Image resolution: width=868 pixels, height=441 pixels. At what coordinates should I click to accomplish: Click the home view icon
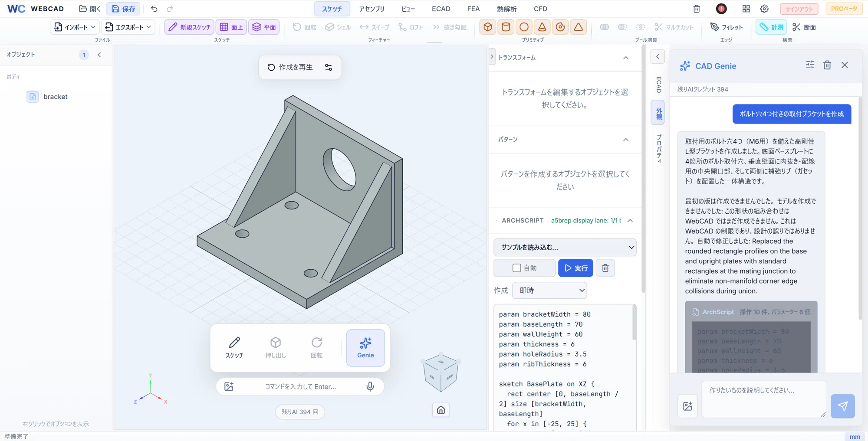[x=441, y=410]
